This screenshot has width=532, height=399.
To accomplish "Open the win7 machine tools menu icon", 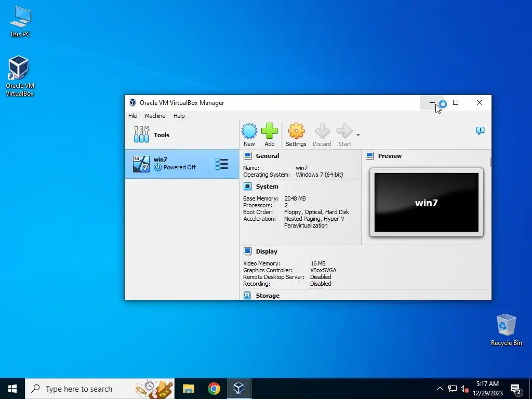I will pyautogui.click(x=221, y=164).
